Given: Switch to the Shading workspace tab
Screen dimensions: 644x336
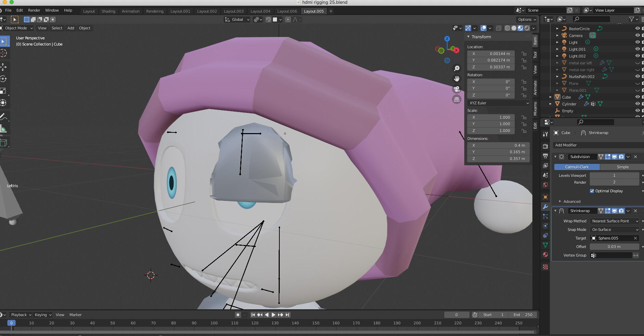Looking at the screenshot, I should click(x=108, y=11).
